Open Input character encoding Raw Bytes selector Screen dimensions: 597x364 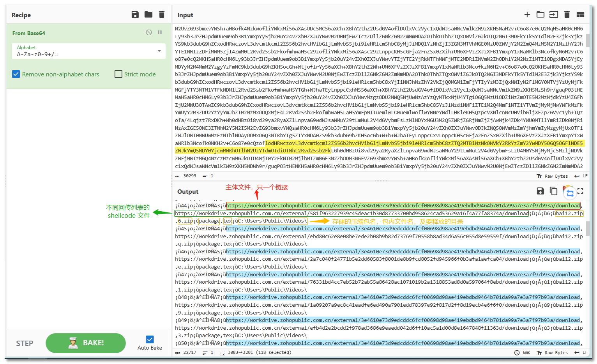(553, 176)
